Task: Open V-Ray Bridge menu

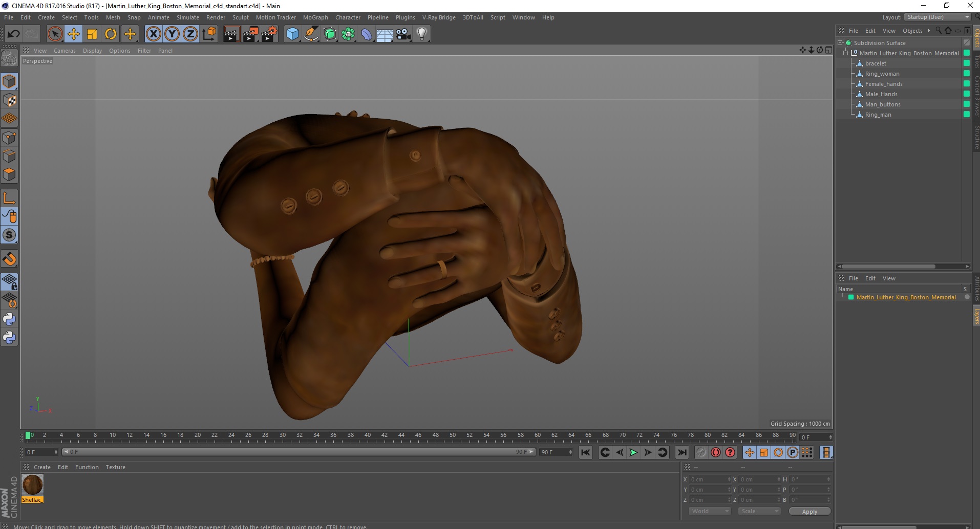Action: [x=439, y=17]
